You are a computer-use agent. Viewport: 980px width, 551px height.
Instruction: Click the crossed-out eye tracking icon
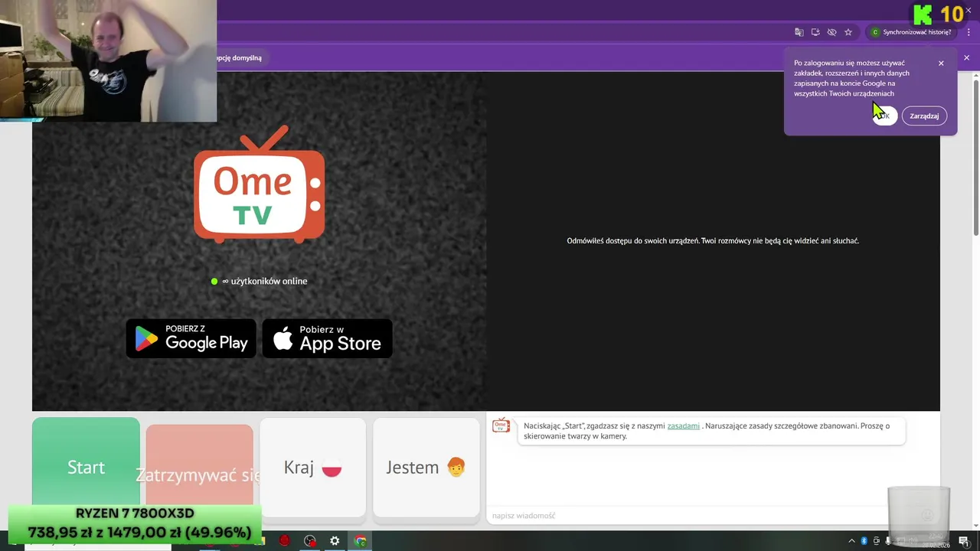[x=831, y=32]
